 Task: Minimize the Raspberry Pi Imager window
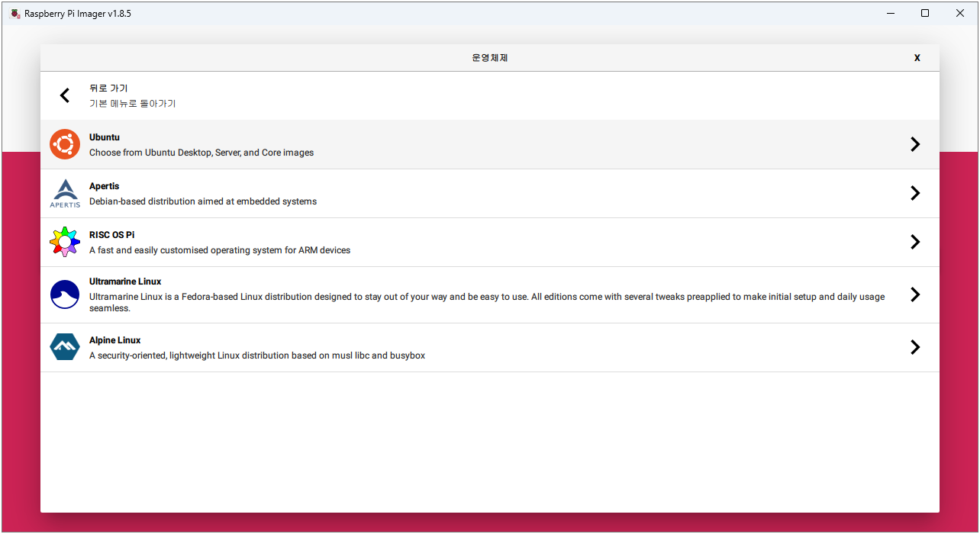pos(891,13)
